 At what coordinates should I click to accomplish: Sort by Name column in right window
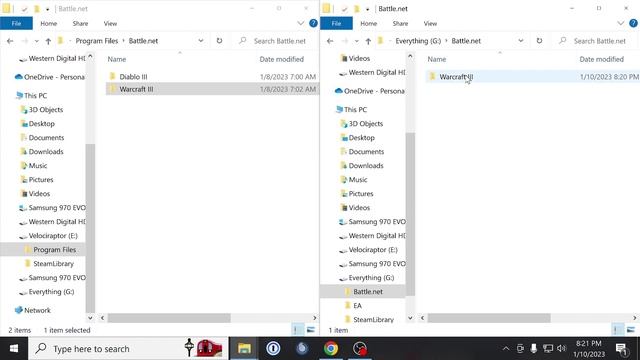[x=437, y=59]
